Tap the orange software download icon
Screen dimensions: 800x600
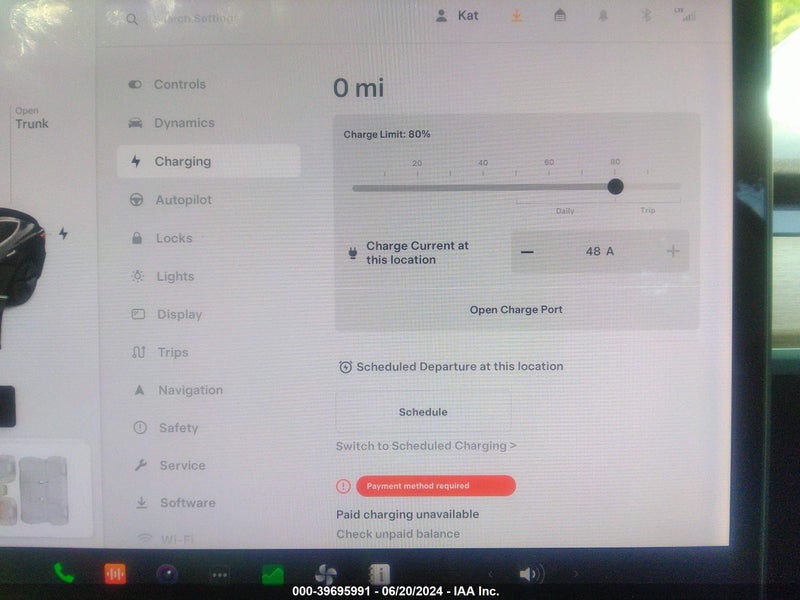pos(516,16)
